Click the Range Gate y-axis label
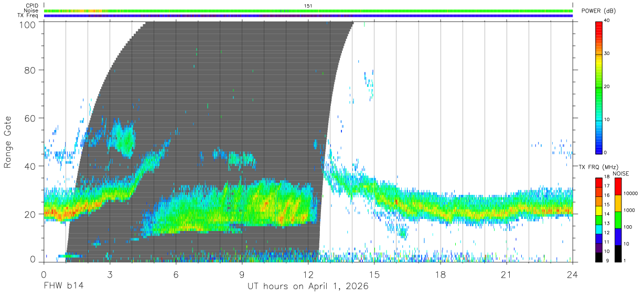644x297 pixels. (x=8, y=142)
